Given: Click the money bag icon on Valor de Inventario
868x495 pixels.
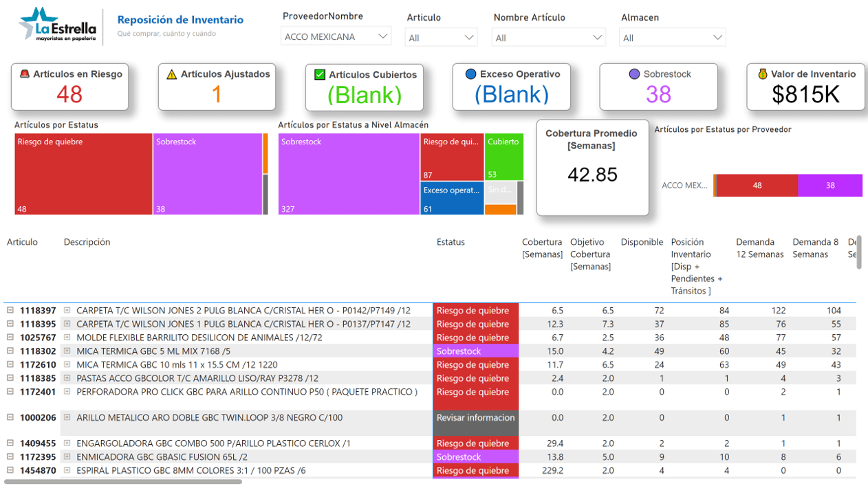Looking at the screenshot, I should click(x=762, y=74).
